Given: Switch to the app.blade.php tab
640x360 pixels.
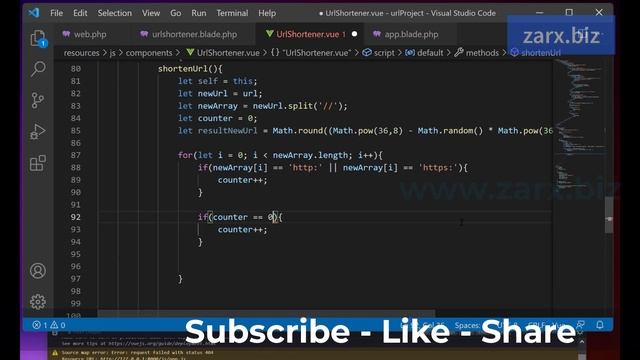Looking at the screenshot, I should click(411, 34).
